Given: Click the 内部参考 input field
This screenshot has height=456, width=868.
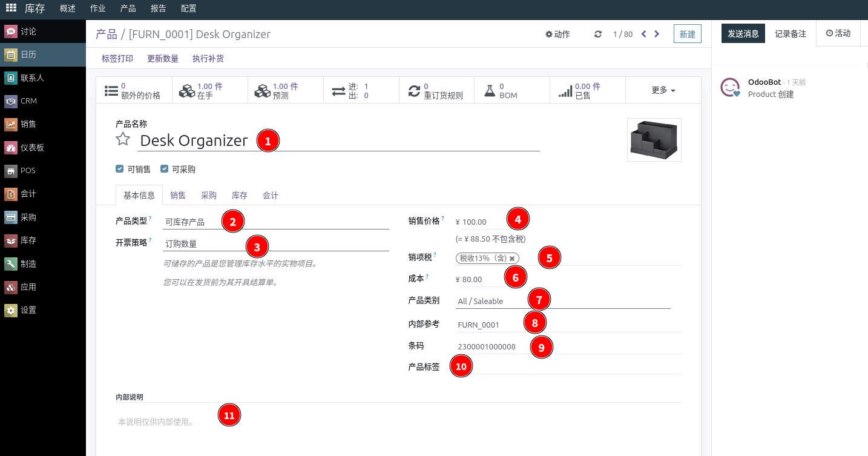Looking at the screenshot, I should tap(569, 325).
